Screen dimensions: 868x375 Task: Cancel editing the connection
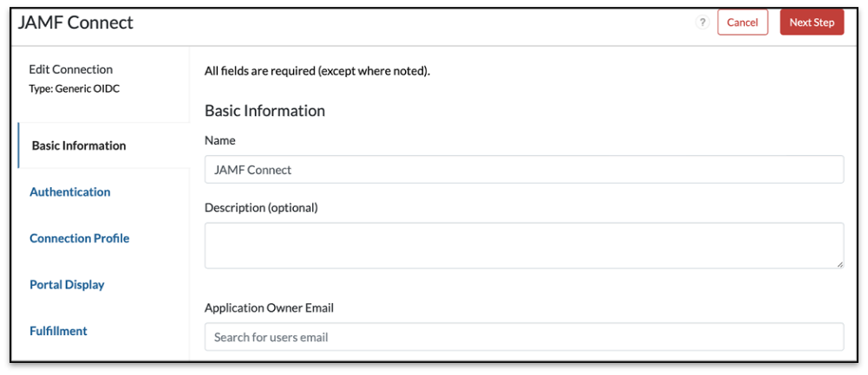point(742,23)
